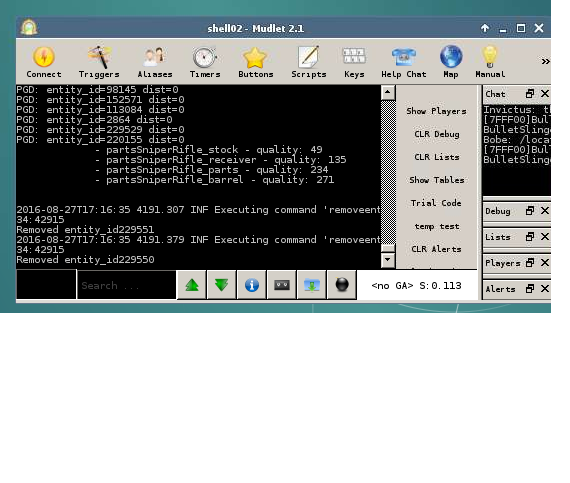Click 'Removed entity_id229551' console line
570x483 pixels.
85,229
